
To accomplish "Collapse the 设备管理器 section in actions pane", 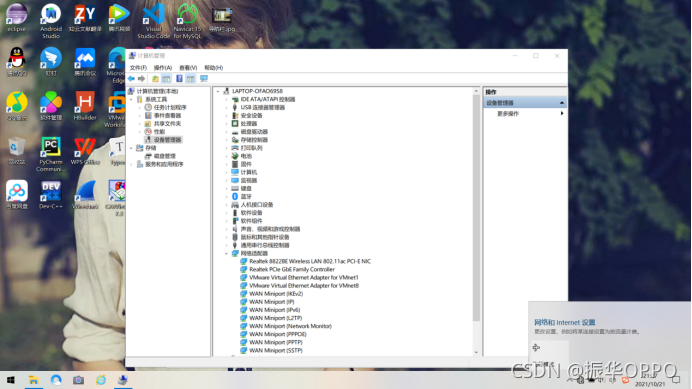I will click(562, 103).
